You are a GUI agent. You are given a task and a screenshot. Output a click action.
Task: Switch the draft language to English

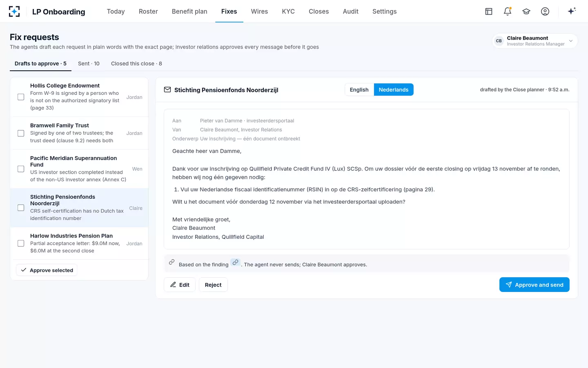pos(359,90)
